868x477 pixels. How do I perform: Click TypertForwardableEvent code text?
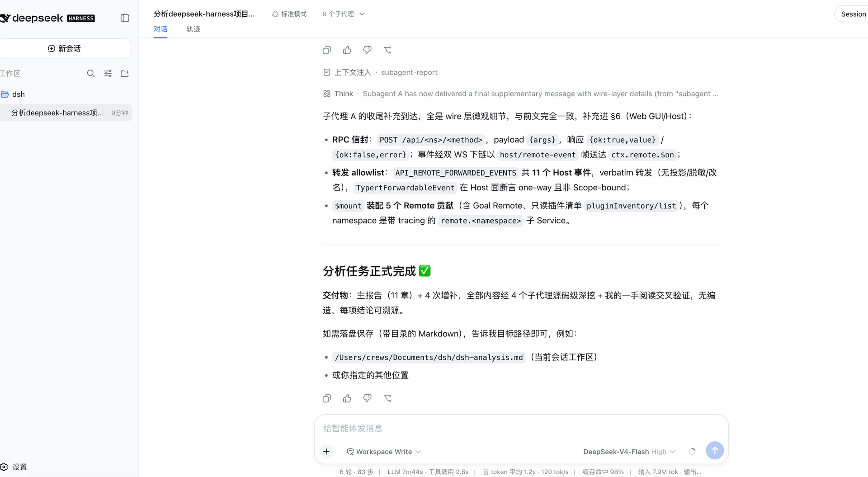click(405, 188)
